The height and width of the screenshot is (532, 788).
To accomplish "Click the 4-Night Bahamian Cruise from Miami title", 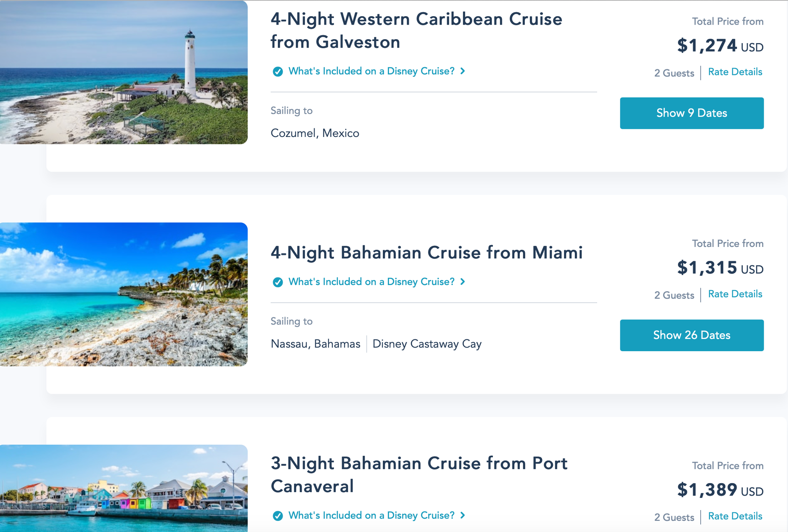I will tap(426, 253).
